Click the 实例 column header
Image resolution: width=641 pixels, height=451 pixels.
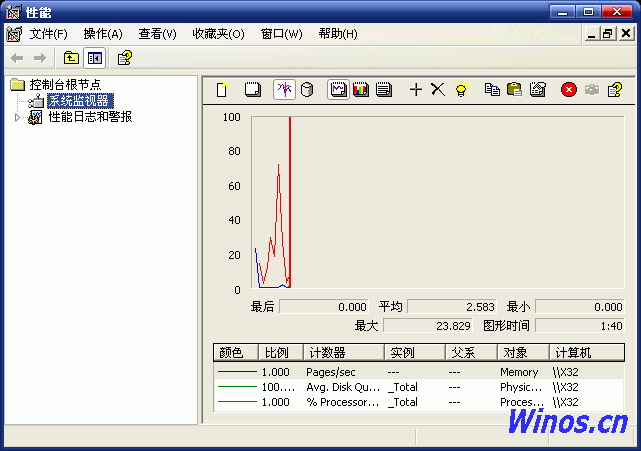coord(415,352)
